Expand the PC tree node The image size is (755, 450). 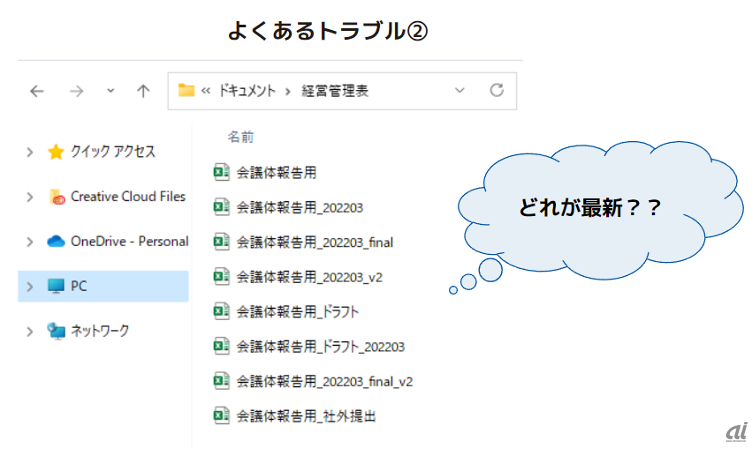(x=30, y=287)
